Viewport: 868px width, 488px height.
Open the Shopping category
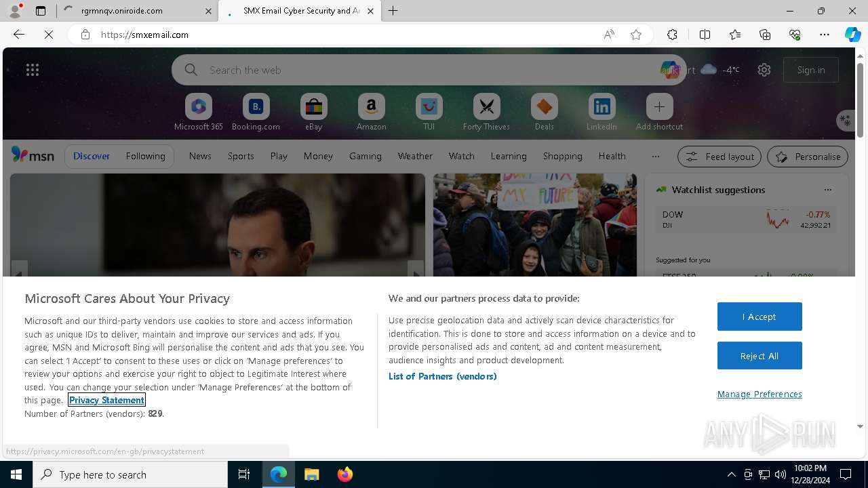coord(562,156)
